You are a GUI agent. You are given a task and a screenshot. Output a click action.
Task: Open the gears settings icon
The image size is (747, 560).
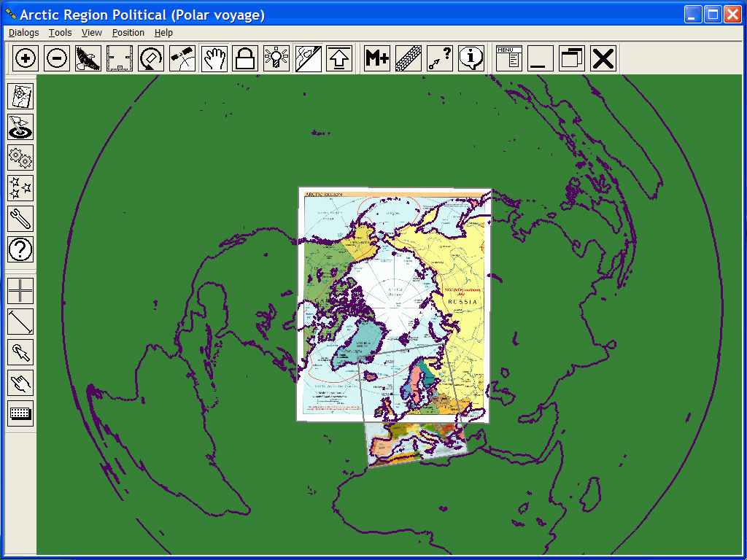click(20, 157)
